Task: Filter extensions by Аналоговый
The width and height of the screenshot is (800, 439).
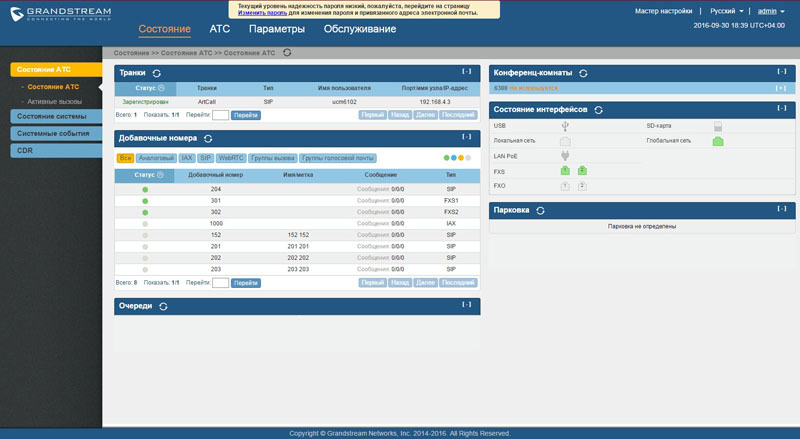Action: click(156, 158)
